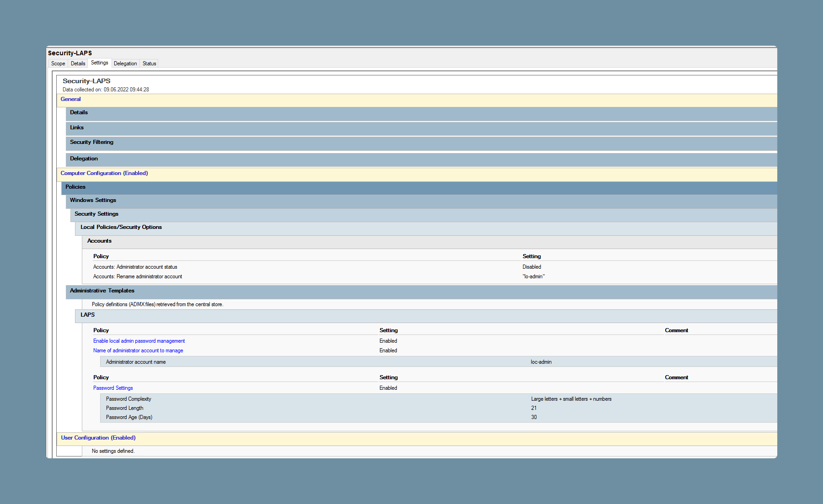Open the Delegation tab

125,64
